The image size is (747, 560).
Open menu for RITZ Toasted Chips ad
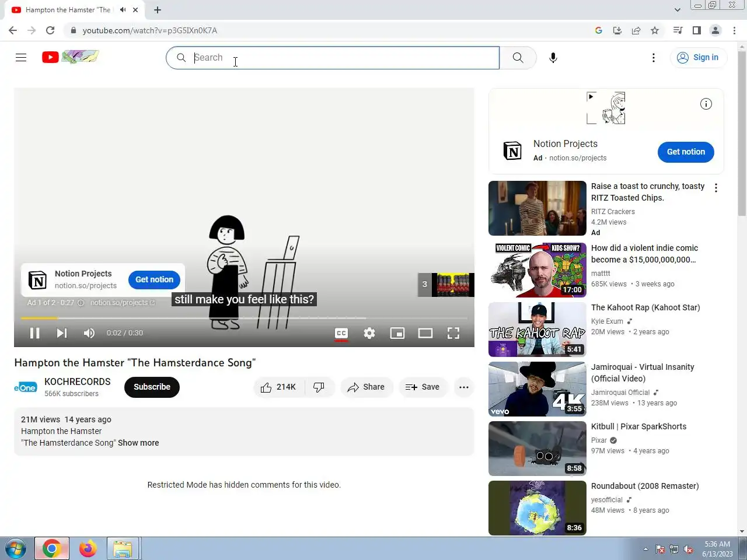[716, 188]
